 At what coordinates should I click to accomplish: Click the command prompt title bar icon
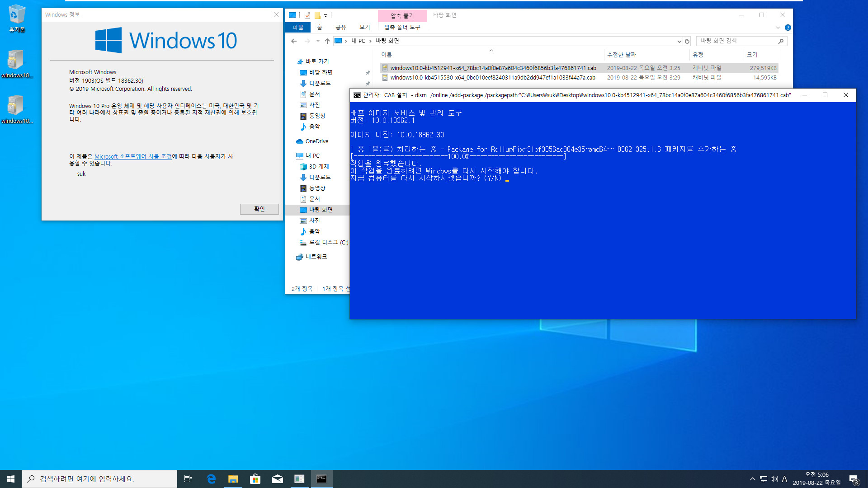(357, 95)
